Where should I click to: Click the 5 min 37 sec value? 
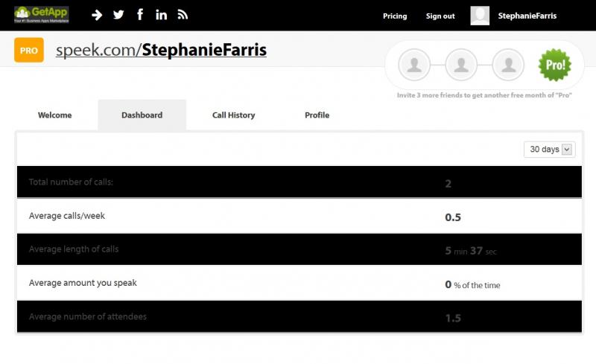(471, 251)
